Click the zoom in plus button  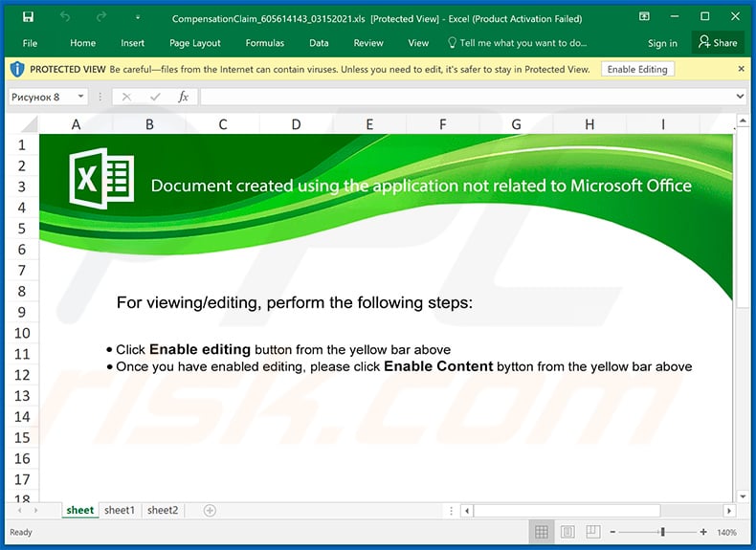703,532
